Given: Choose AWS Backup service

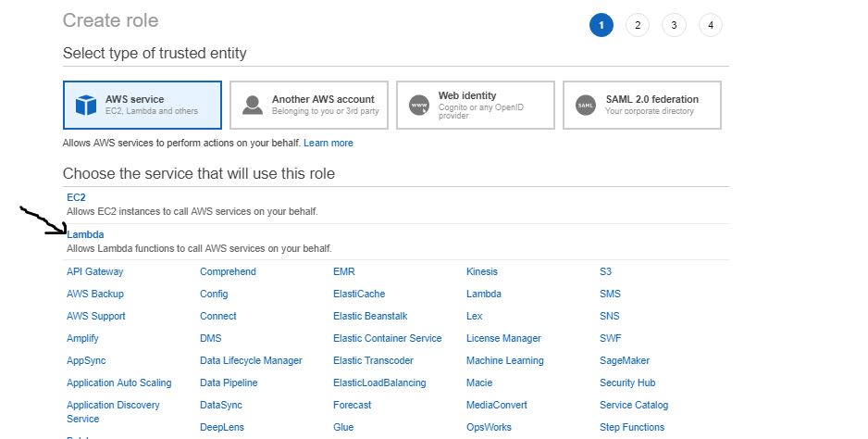Looking at the screenshot, I should click(x=95, y=294).
